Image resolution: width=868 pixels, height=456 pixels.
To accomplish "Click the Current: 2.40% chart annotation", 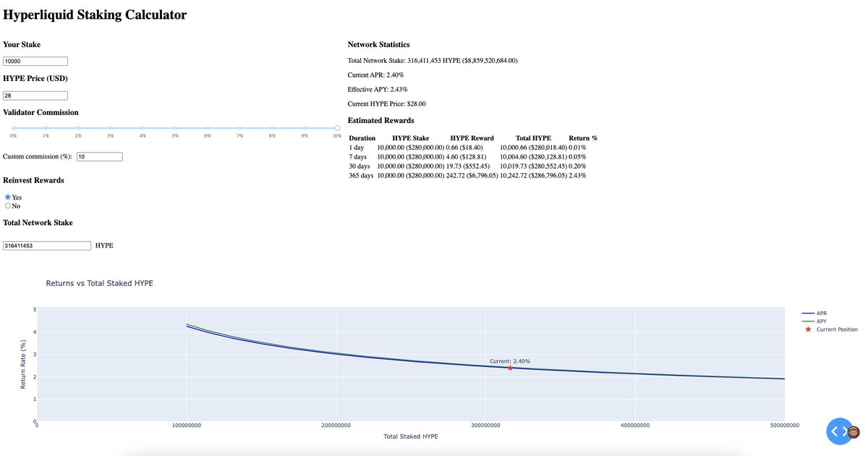I will (x=510, y=361).
